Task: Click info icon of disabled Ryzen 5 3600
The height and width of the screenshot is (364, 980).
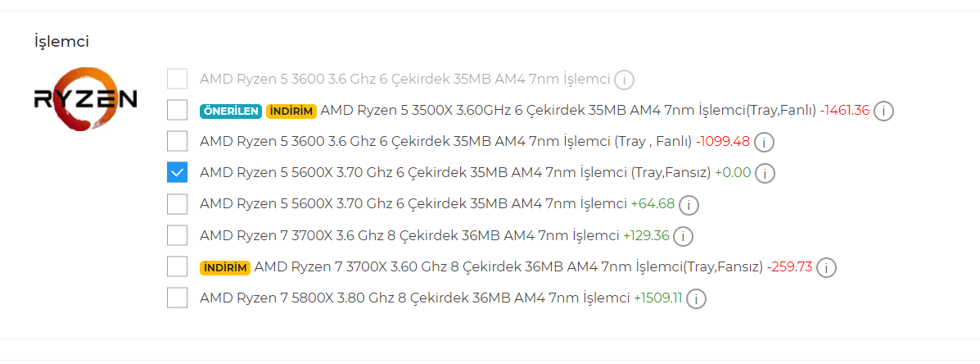Action: pos(625,80)
